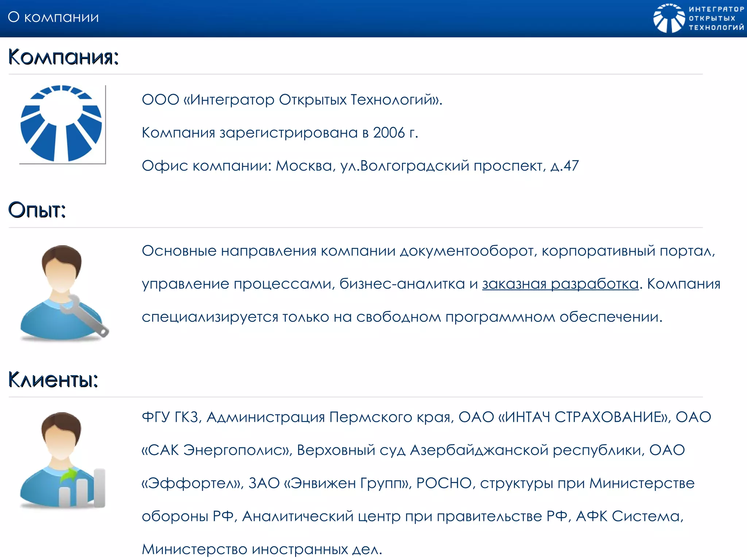This screenshot has height=560, width=747.
Task: Click the line starting «САК Энергополис»
Action: pos(413,450)
